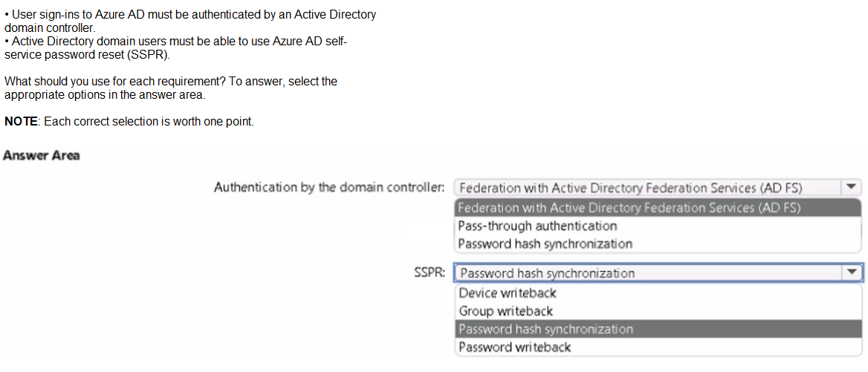Screen dimensions: 868x372
Task: Choose Password writeback option
Action: (x=658, y=347)
